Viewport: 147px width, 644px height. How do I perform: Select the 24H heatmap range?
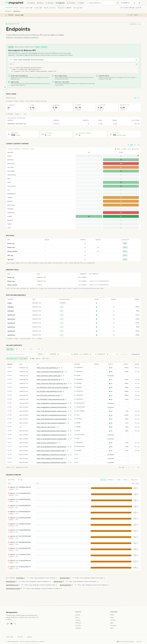131,145
